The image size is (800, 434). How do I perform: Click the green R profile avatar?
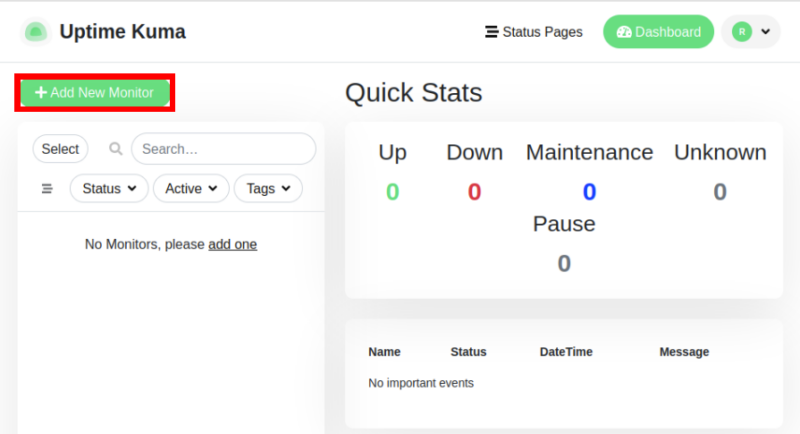pos(742,32)
